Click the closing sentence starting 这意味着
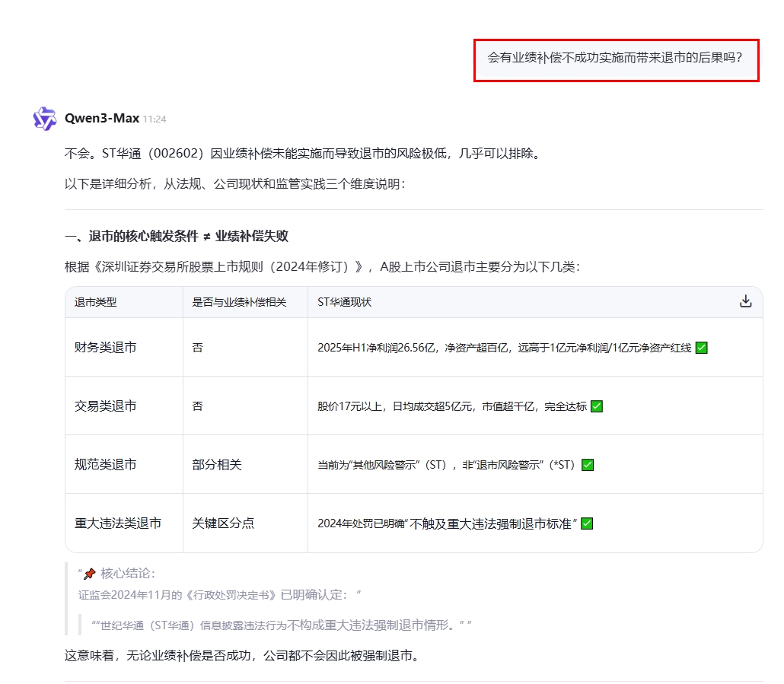The width and height of the screenshot is (784, 684). pyautogui.click(x=241, y=656)
